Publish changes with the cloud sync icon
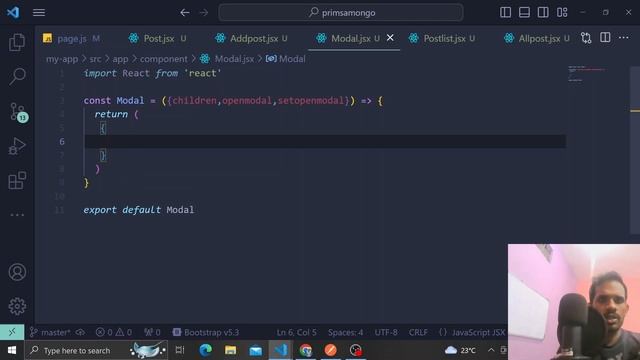640x360 pixels. 80,332
